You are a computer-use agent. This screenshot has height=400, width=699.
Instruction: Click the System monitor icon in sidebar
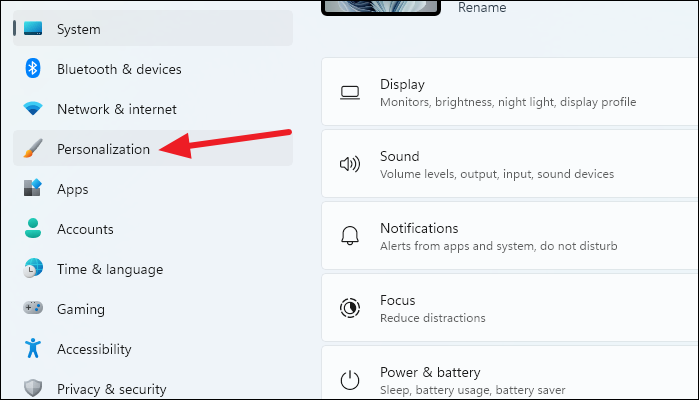pos(33,29)
